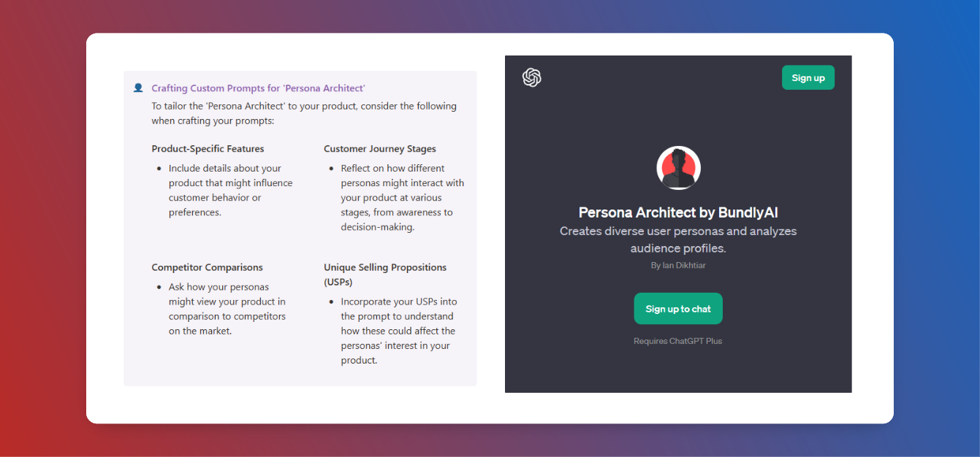Screen dimensions: 980x457
Task: Click the Unique Selling Propositions (USPs) heading
Action: [x=385, y=274]
